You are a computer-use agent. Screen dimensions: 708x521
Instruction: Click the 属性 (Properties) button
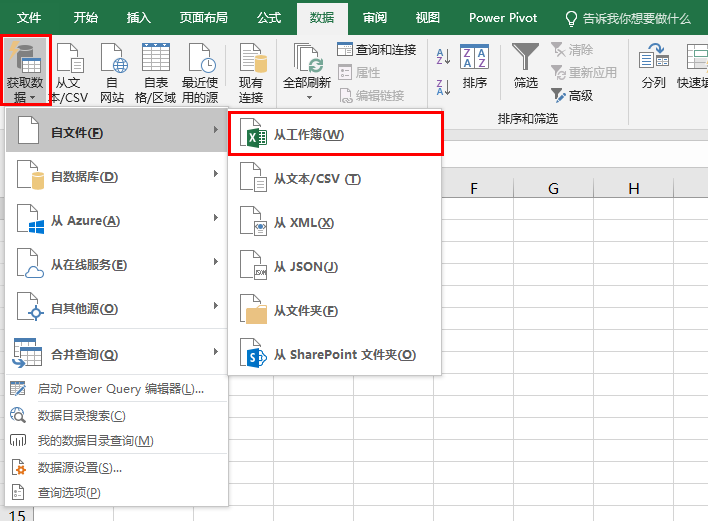click(x=359, y=72)
